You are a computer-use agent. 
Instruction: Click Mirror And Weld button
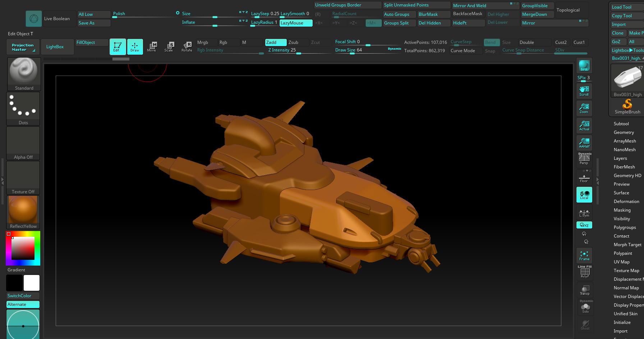click(486, 6)
